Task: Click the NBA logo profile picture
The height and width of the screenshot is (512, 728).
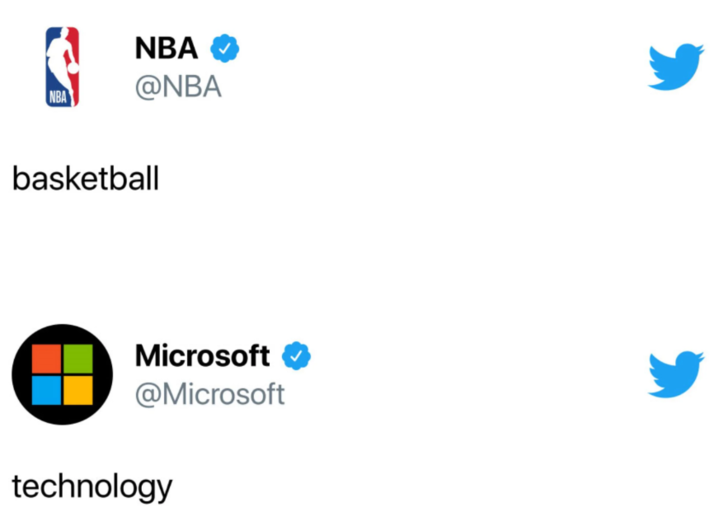Action: 62,67
